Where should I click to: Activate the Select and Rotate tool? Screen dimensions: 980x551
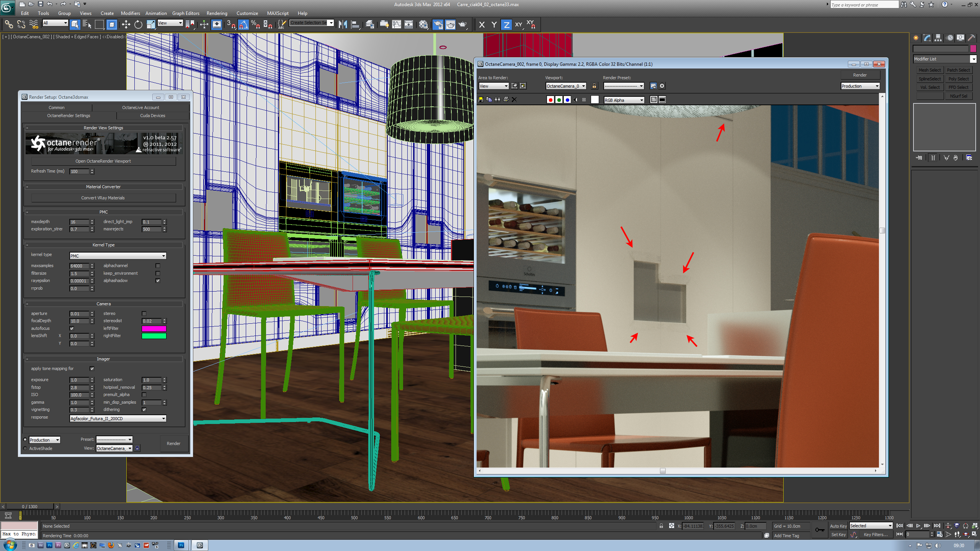click(138, 24)
